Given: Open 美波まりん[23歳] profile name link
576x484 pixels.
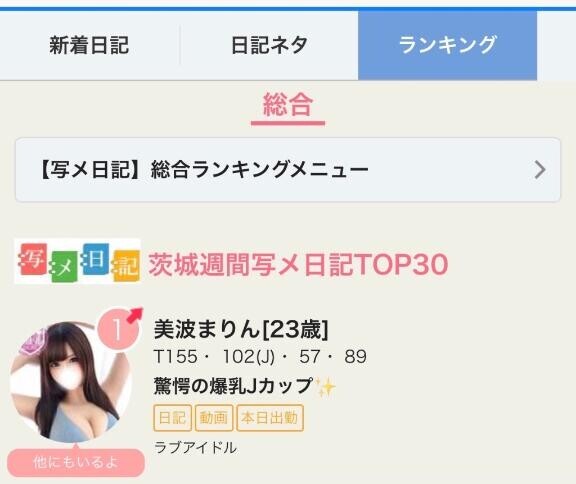Looking at the screenshot, I should coord(241,329).
